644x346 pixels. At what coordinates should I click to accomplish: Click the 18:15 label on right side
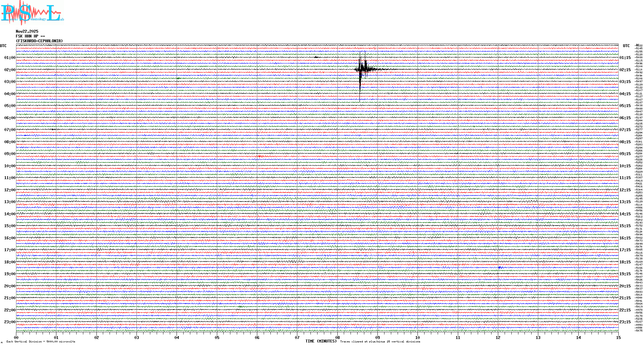click(625, 262)
